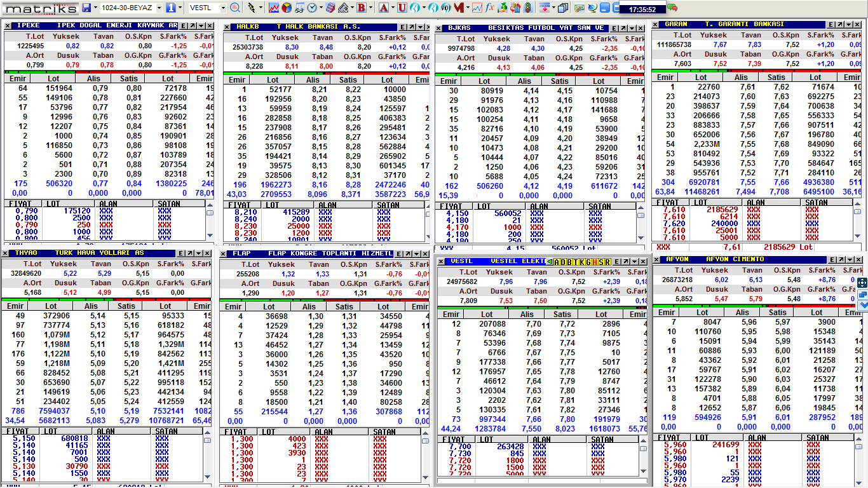Click the blue floppy disk save icon
The image size is (868, 488).
point(86,8)
